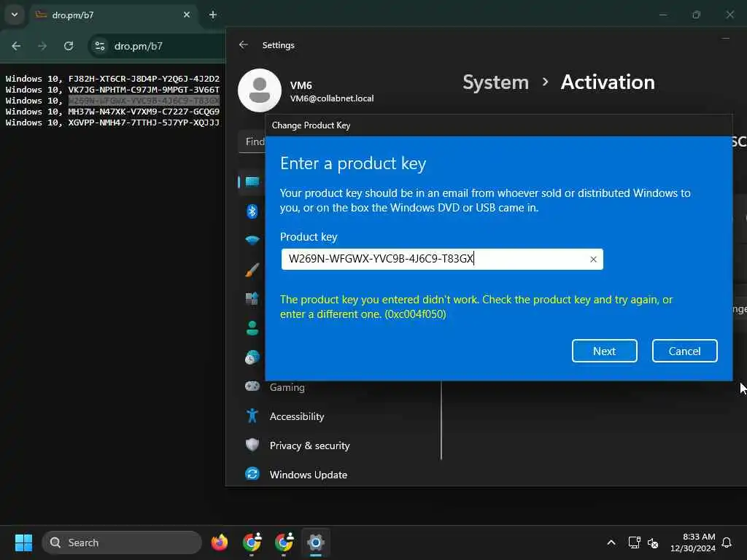Screen dimensions: 747x560
Task: Select Network wifi icon in sidebar
Action: (252, 240)
